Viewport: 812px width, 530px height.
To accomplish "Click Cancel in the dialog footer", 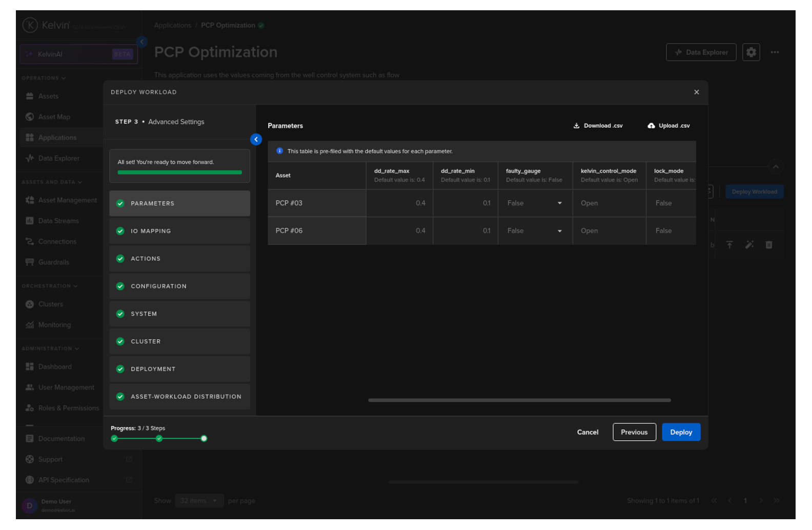I will tap(587, 433).
